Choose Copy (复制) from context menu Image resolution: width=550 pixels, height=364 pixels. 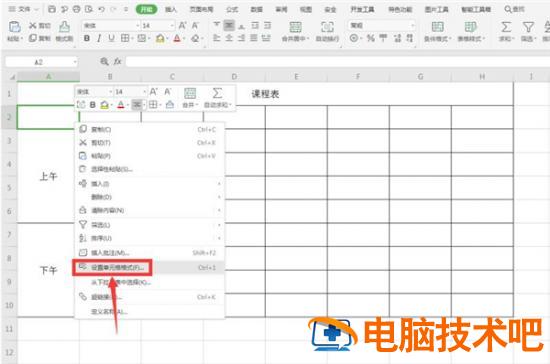(150, 129)
